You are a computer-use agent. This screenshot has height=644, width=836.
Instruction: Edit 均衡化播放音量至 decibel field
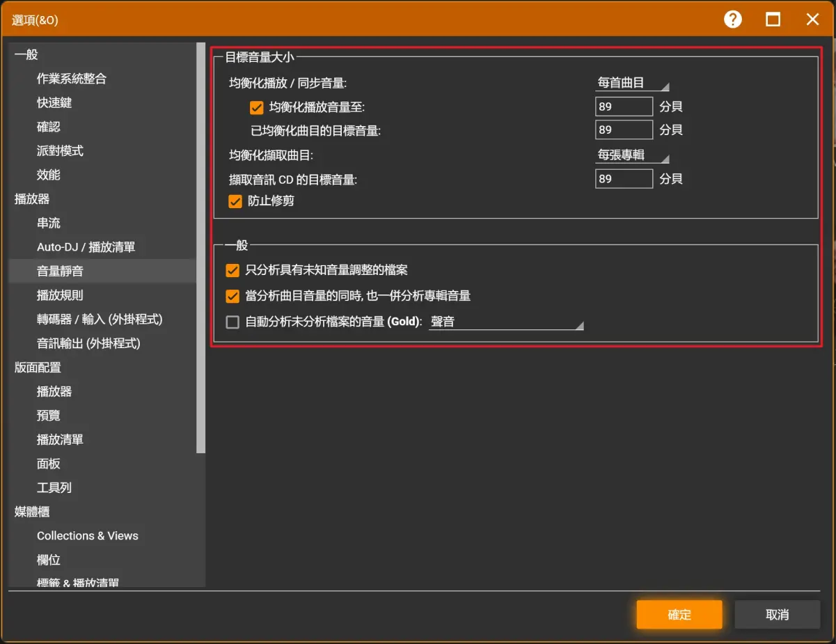coord(624,107)
